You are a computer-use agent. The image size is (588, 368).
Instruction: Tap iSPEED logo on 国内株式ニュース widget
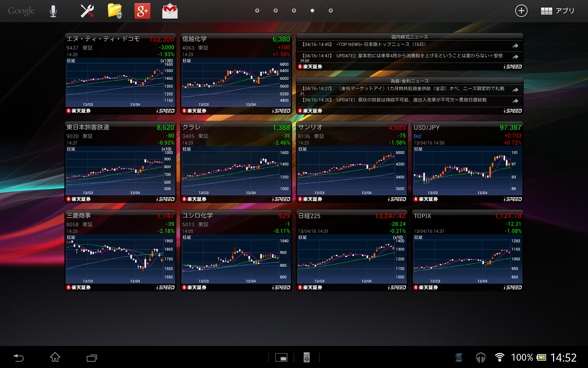pyautogui.click(x=513, y=67)
